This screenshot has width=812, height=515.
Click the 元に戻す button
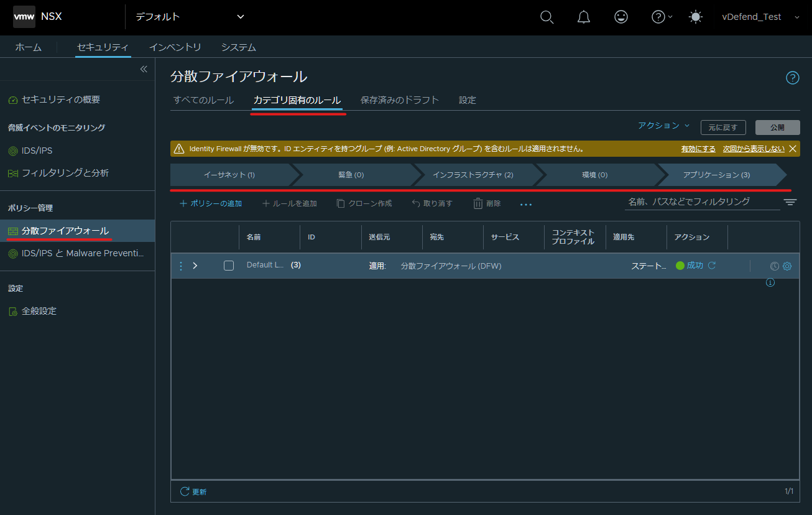coord(723,128)
